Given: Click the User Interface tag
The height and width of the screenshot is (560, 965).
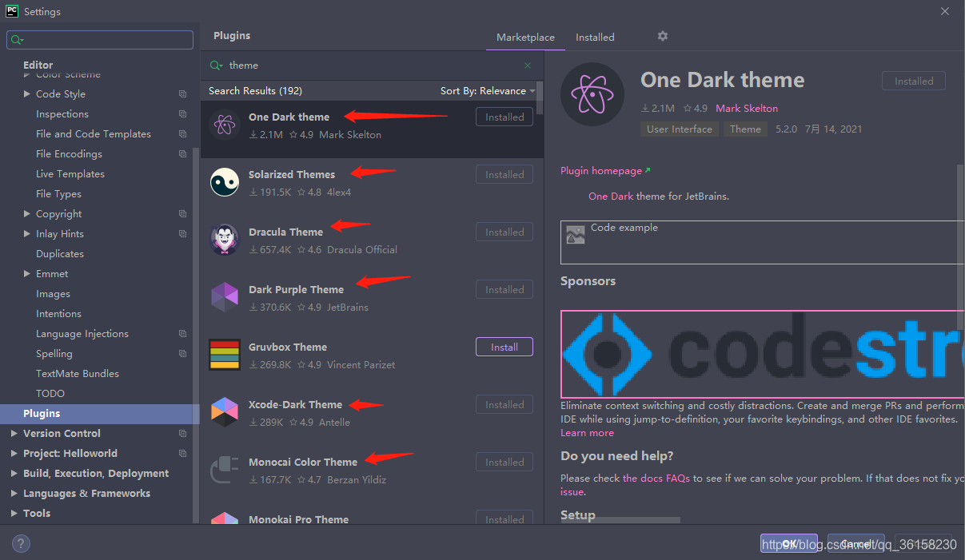Looking at the screenshot, I should pyautogui.click(x=680, y=129).
